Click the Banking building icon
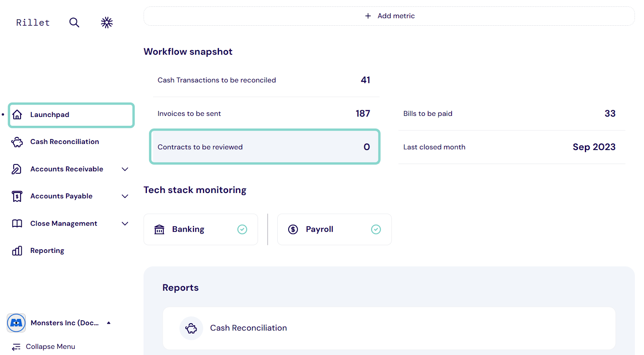 coord(159,230)
